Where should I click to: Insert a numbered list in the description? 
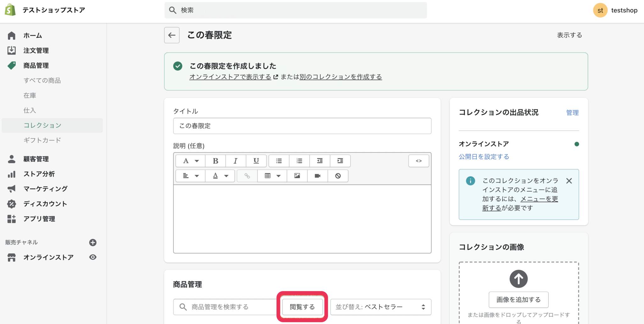299,161
